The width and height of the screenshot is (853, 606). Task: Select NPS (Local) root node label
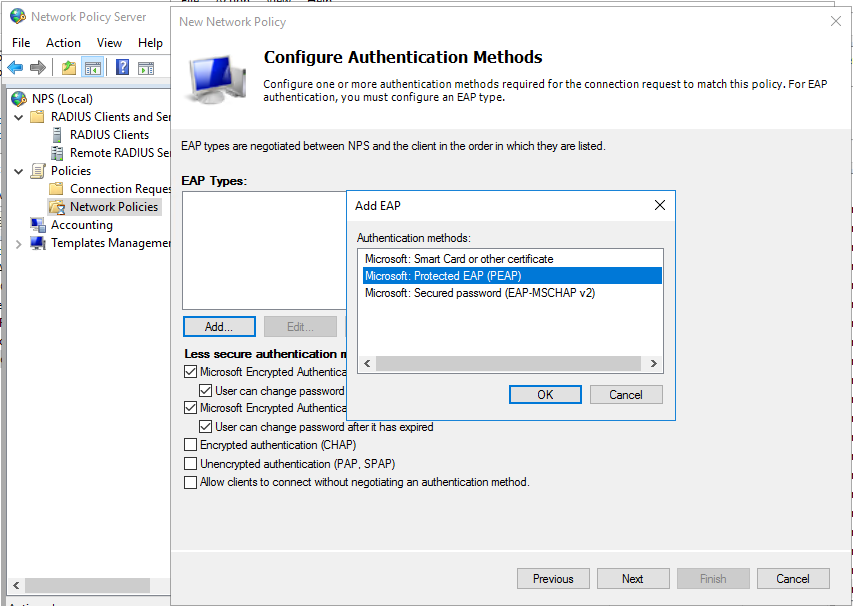[x=62, y=98]
